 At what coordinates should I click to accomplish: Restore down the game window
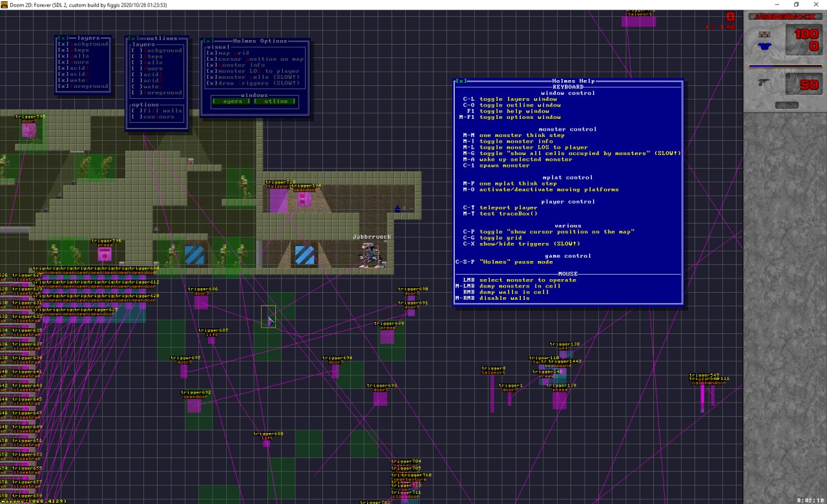tap(796, 5)
